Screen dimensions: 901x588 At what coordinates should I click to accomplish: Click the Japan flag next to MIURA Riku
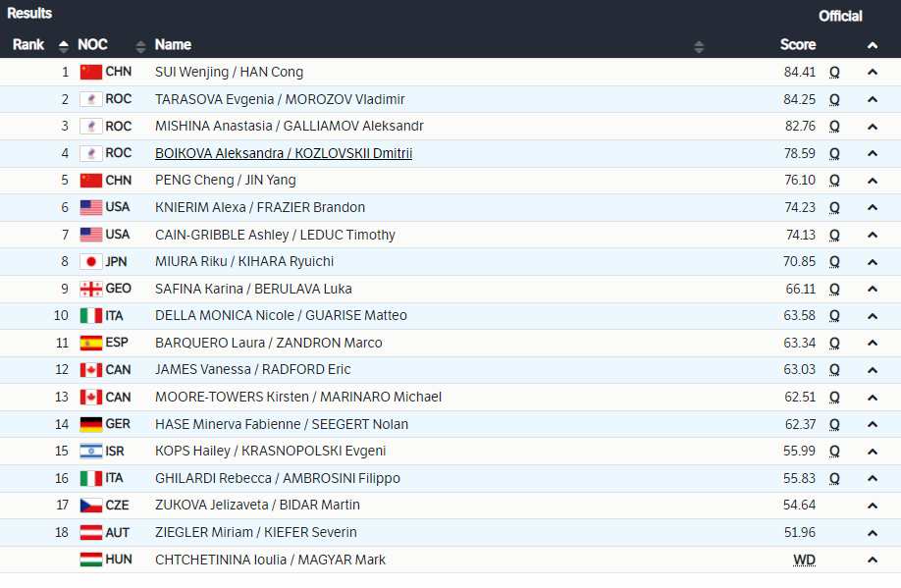pos(90,261)
